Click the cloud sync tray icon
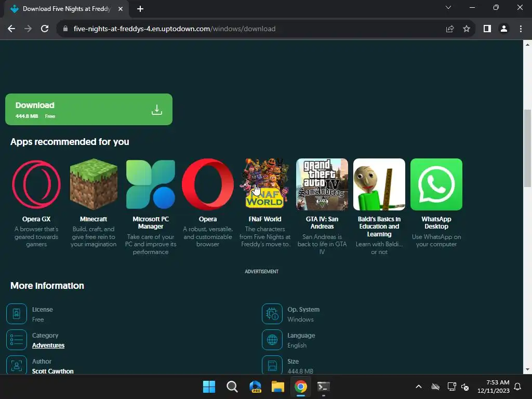Image resolution: width=532 pixels, height=399 pixels. (435, 387)
